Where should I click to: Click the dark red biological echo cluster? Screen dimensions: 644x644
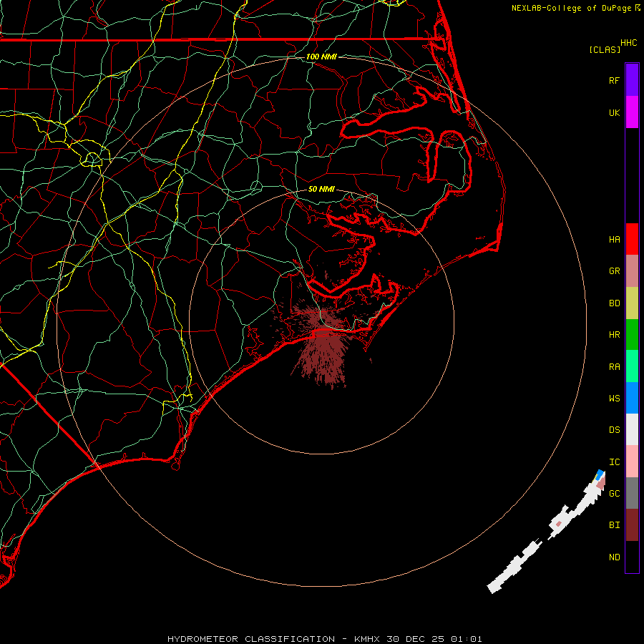pos(323,349)
